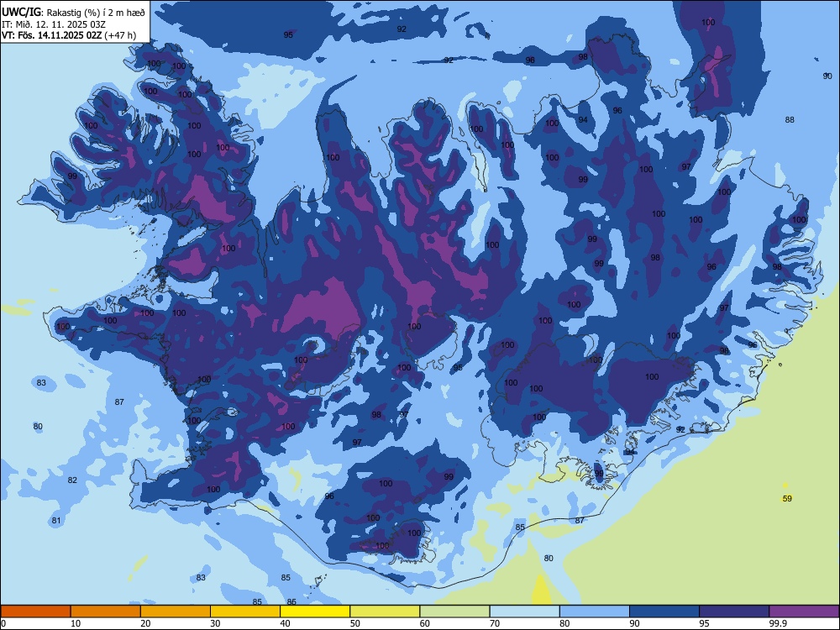
Task: Click the legend tick label '60'
Action: coord(425,623)
